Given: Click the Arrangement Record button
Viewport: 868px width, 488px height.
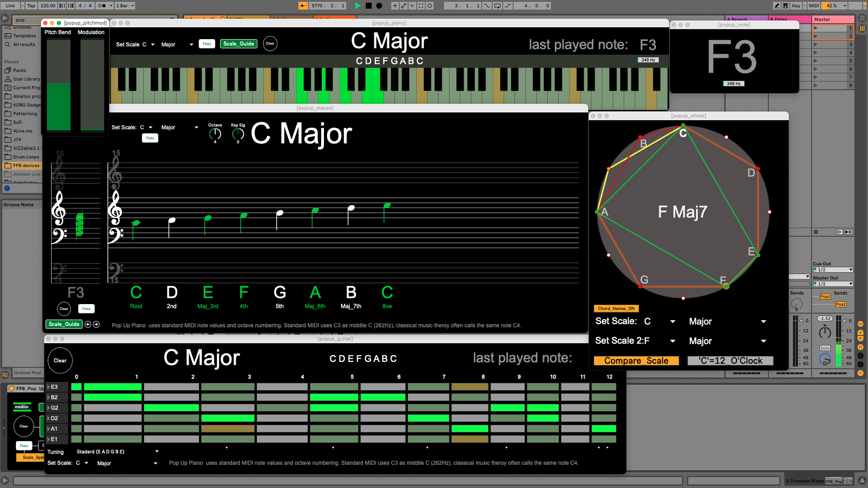Looking at the screenshot, I should tap(379, 6).
